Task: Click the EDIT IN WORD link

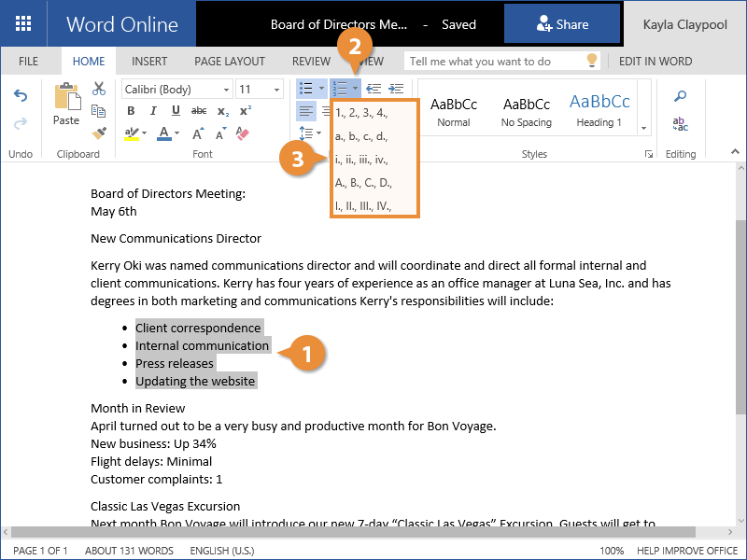Action: 655,62
